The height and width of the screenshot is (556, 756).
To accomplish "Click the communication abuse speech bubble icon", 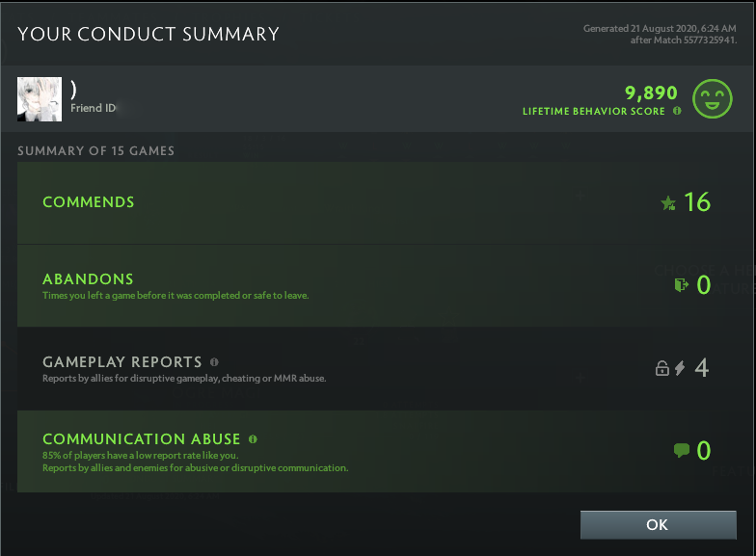I will 681,451.
